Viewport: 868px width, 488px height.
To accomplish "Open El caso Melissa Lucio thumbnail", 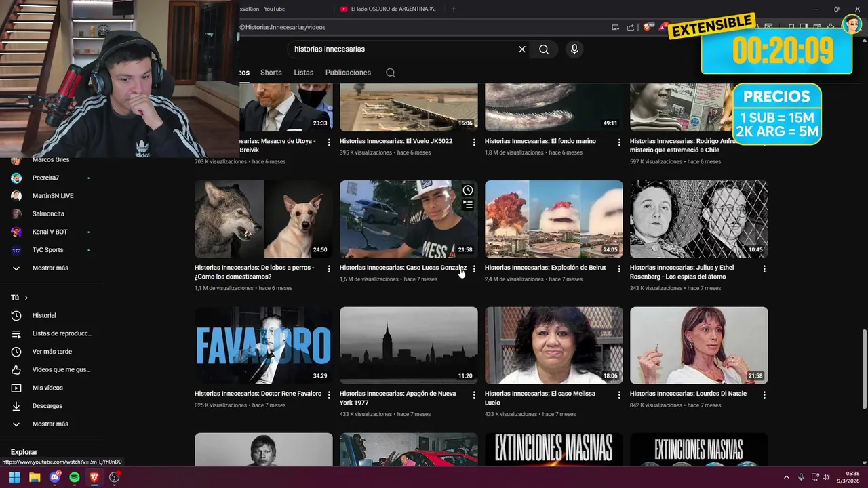I will tap(554, 346).
